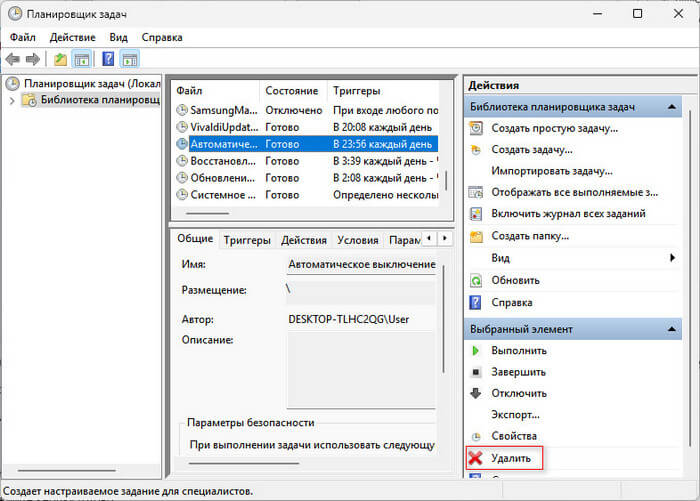Click Экспорт in the actions pane
Image resolution: width=700 pixels, height=501 pixels.
(516, 414)
